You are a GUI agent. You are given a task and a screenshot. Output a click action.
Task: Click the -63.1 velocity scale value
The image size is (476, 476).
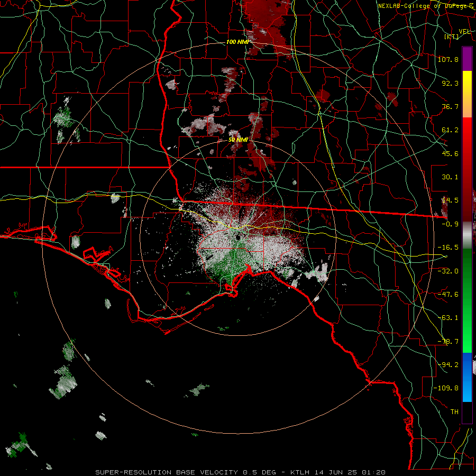tap(448, 318)
